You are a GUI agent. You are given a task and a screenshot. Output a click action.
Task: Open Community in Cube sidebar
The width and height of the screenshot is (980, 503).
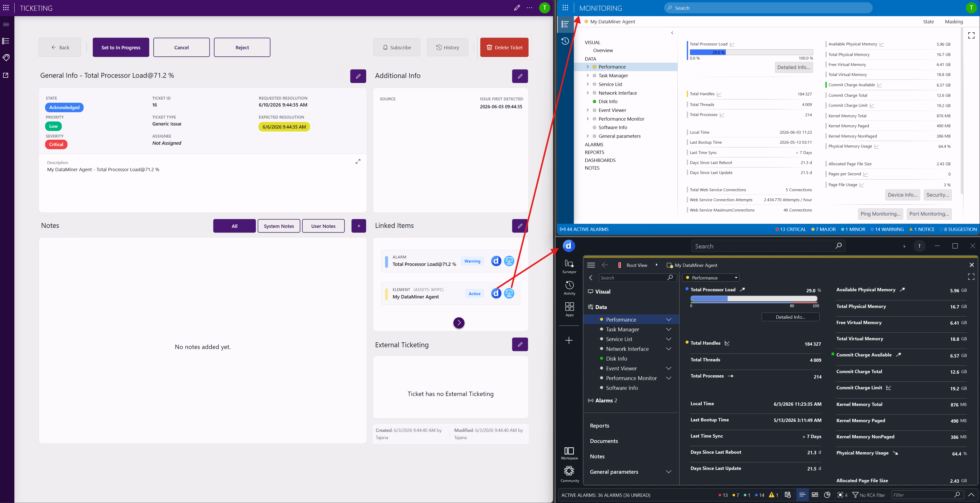pyautogui.click(x=569, y=474)
